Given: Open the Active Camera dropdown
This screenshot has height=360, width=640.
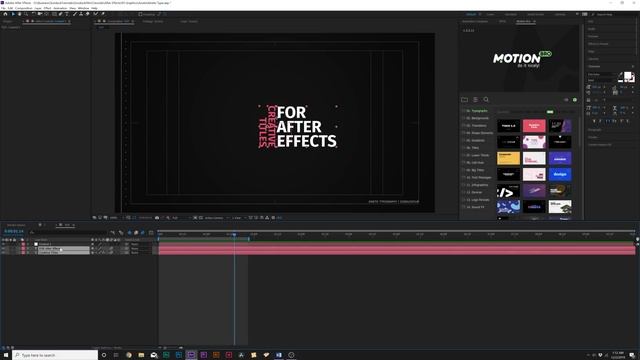Looking at the screenshot, I should pos(216,218).
